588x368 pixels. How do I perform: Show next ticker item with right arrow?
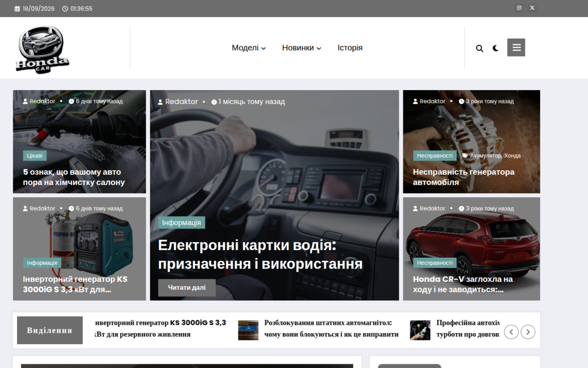click(528, 332)
